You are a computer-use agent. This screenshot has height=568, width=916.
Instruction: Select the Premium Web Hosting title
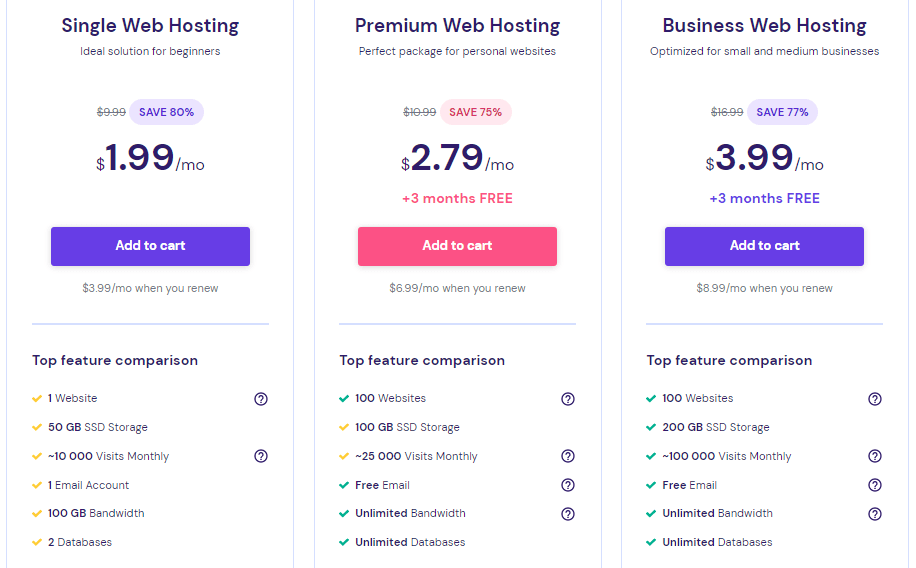pos(457,25)
